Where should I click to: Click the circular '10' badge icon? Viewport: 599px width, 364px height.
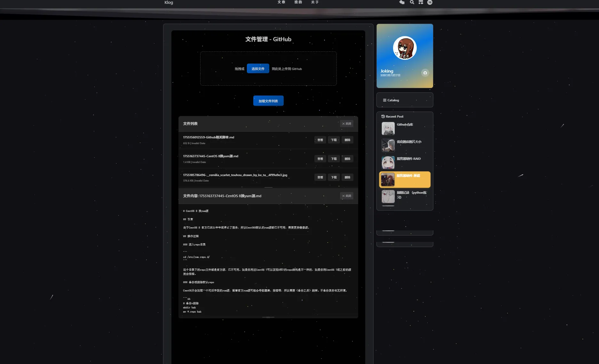pos(430,2)
